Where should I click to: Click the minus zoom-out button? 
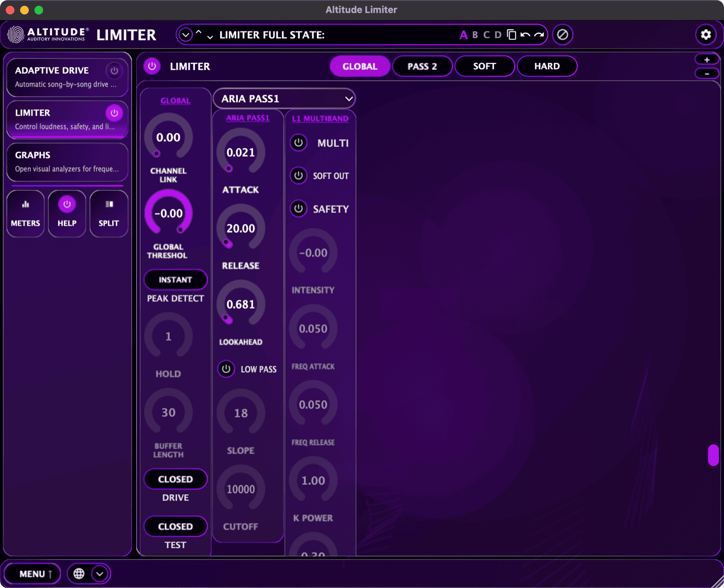tap(707, 73)
